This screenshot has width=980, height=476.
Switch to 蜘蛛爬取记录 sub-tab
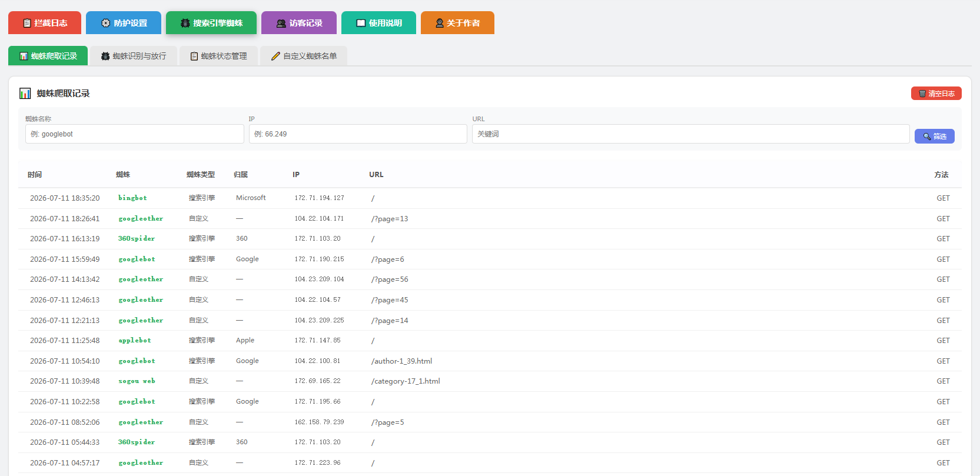point(48,56)
